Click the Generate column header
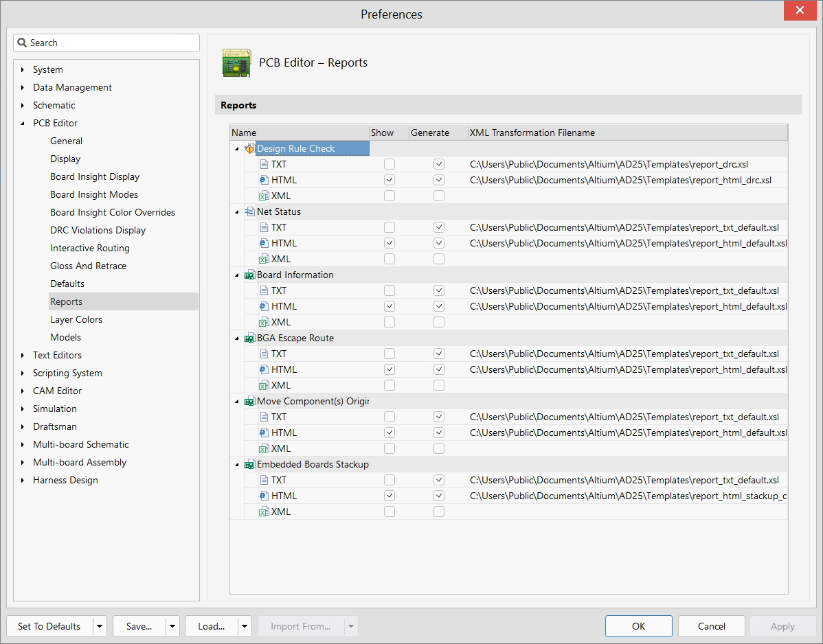This screenshot has height=644, width=823. (x=438, y=133)
